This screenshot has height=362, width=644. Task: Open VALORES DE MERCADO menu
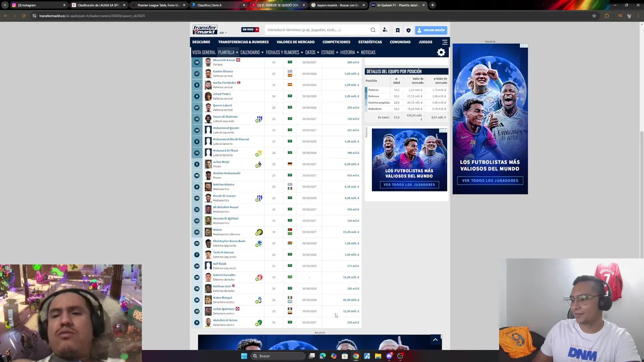(x=295, y=42)
